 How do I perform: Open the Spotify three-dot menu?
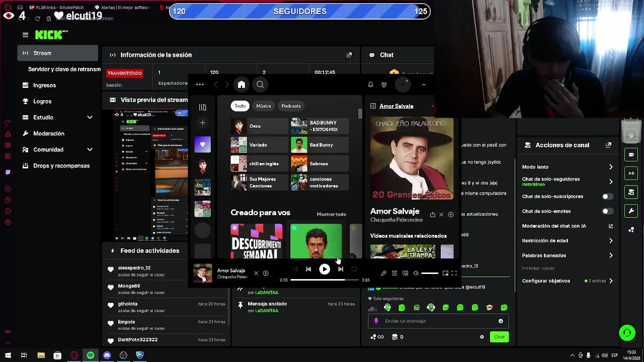click(x=200, y=84)
